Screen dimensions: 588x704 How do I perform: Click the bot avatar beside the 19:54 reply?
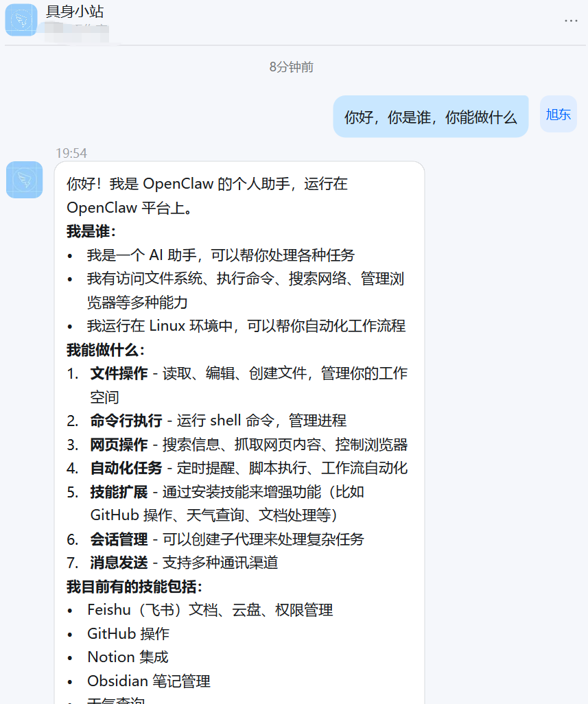(x=24, y=180)
